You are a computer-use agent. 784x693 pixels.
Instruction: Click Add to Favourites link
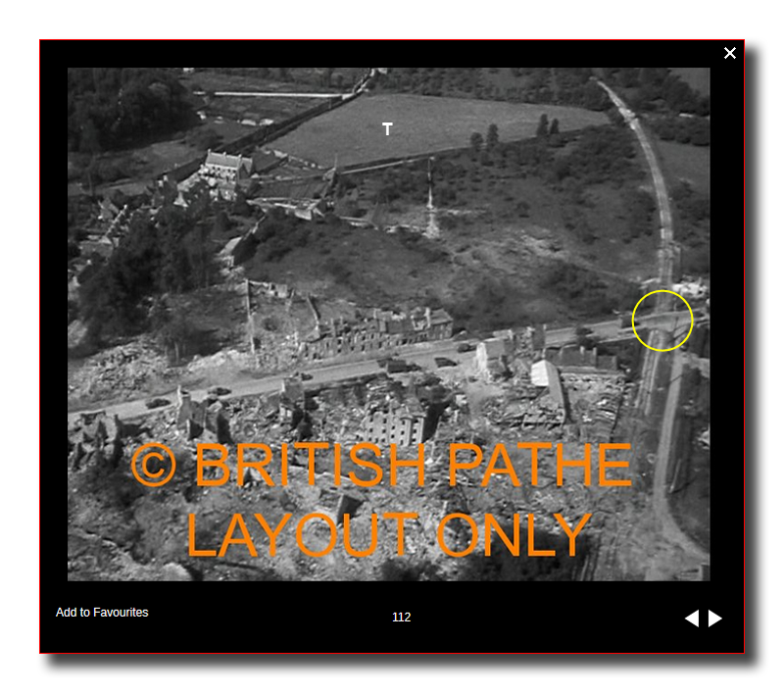point(102,613)
